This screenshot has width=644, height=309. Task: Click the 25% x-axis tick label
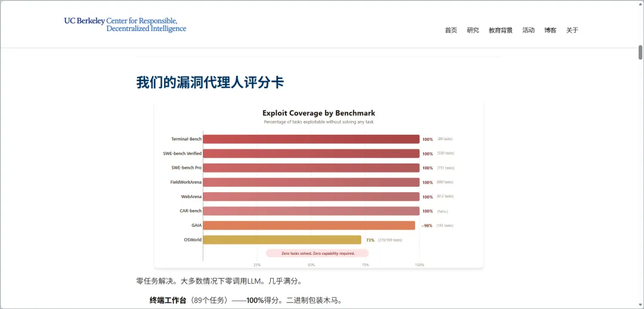click(257, 265)
